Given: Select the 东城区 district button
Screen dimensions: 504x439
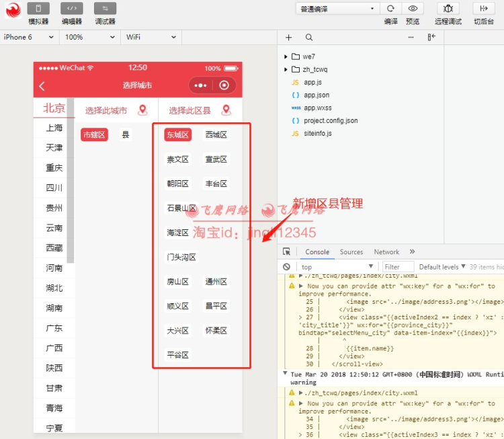Looking at the screenshot, I should click(x=178, y=134).
